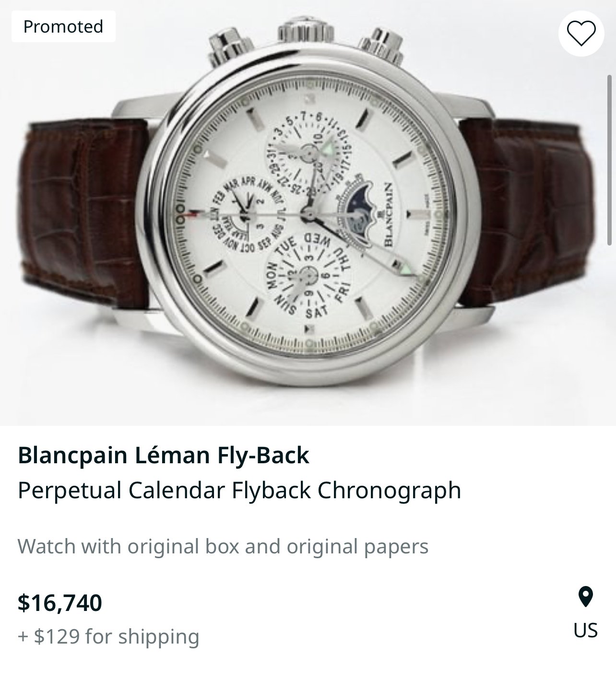616x680 pixels.
Task: Click the Perpetual Calendar Flyback Chronograph subtitle
Action: click(239, 490)
